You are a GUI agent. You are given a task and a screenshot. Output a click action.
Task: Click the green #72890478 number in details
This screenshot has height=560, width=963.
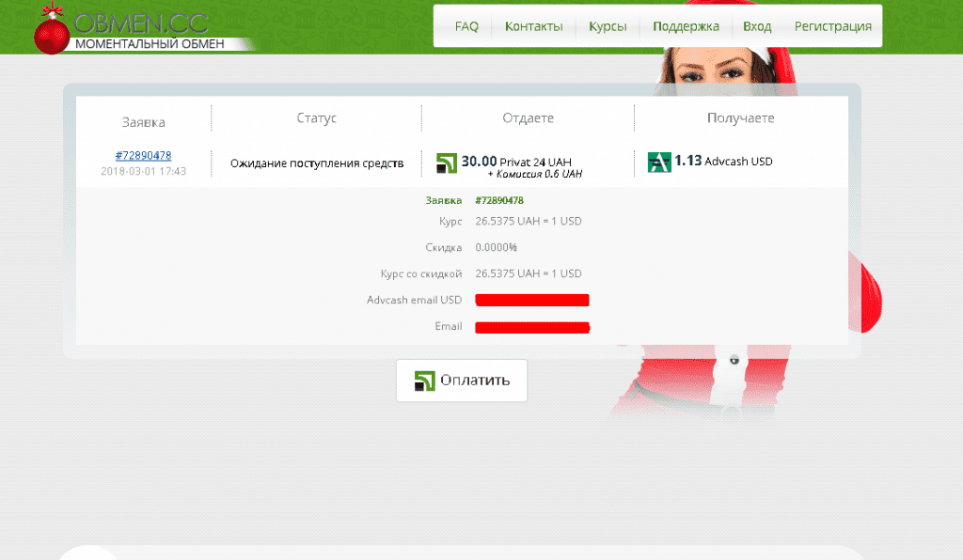499,200
